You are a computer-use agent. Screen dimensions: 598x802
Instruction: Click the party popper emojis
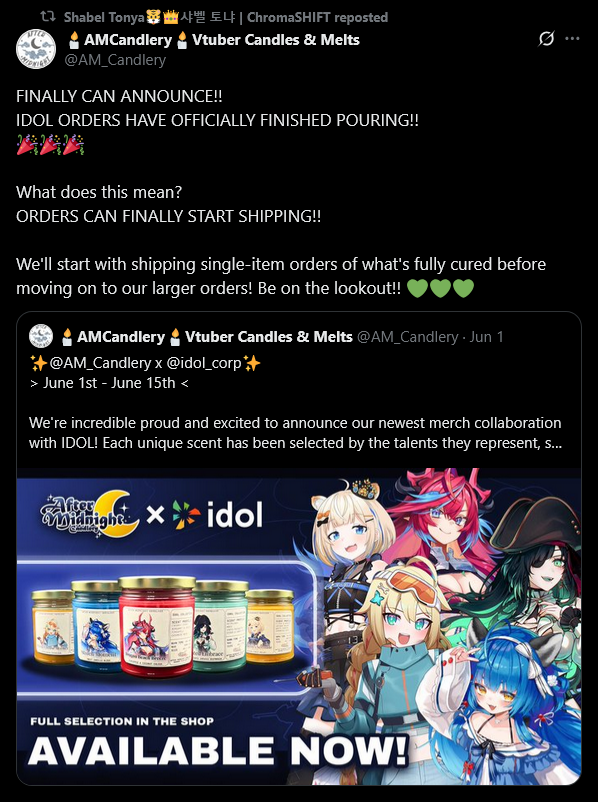pyautogui.click(x=50, y=144)
